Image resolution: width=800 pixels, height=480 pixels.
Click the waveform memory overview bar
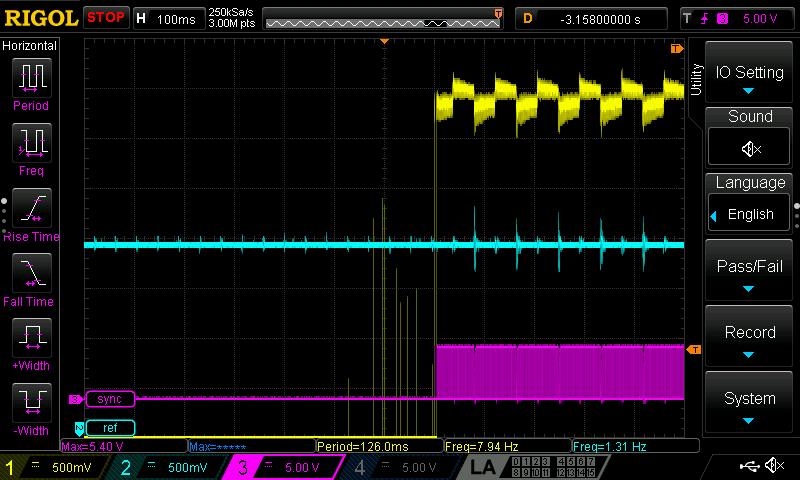click(x=385, y=18)
